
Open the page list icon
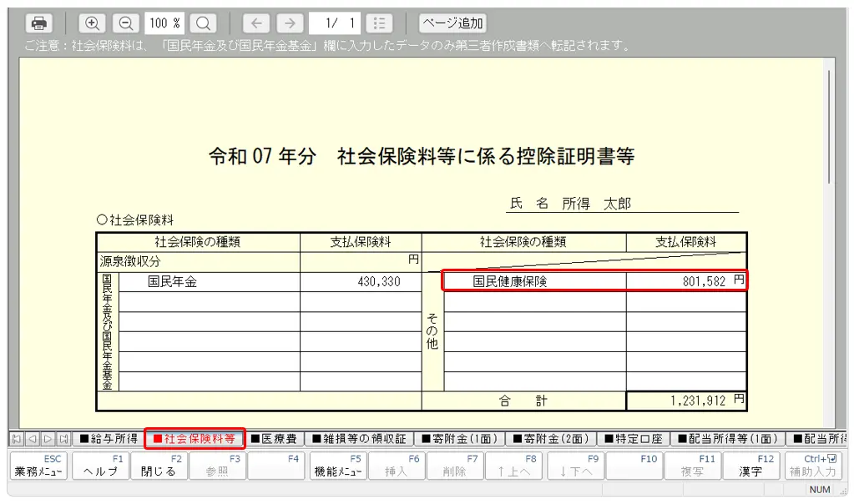click(x=378, y=23)
